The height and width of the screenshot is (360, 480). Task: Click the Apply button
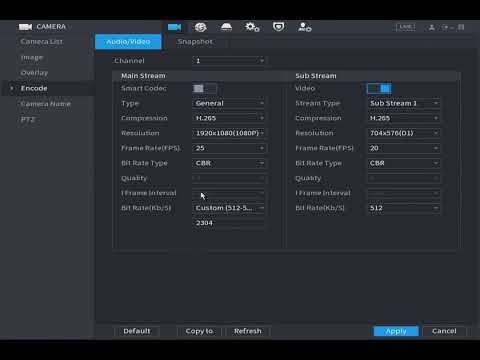coord(396,331)
